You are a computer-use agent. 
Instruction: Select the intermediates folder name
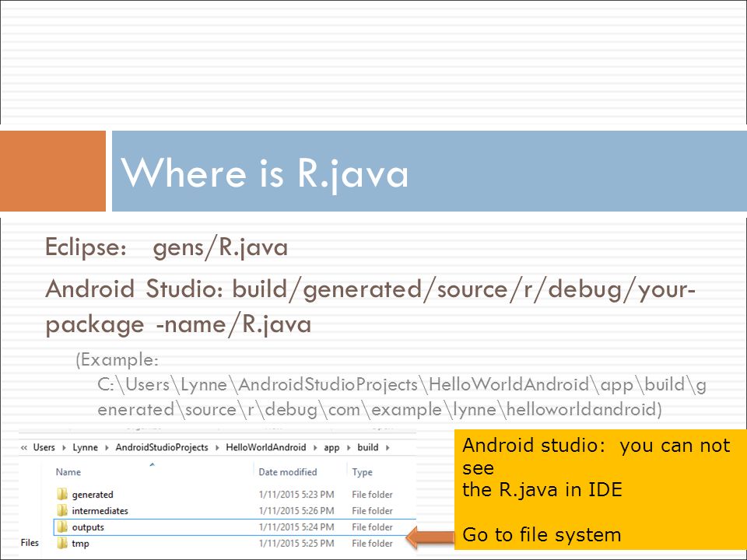[x=100, y=510]
